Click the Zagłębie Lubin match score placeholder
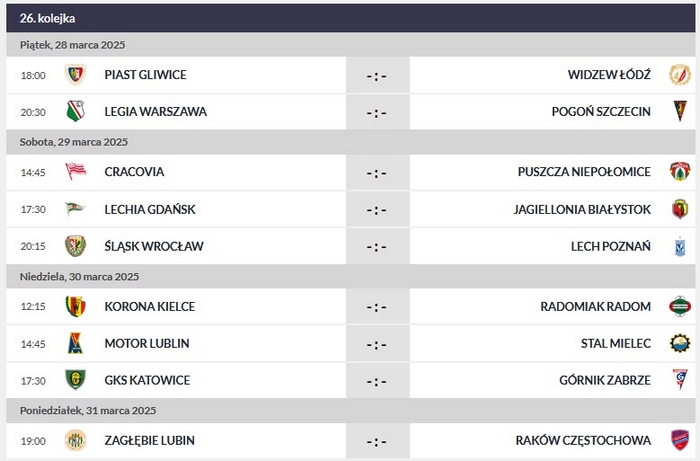 pos(376,440)
